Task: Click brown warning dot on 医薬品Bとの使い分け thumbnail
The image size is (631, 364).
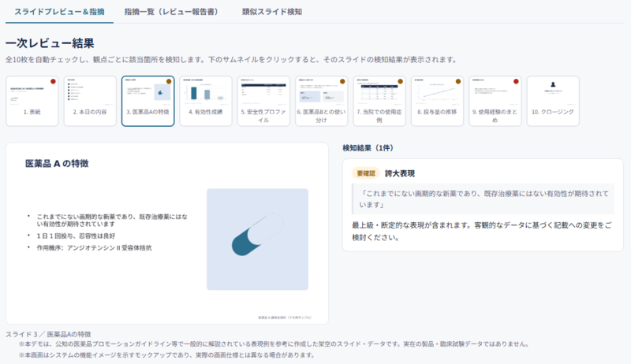Action: (x=342, y=82)
